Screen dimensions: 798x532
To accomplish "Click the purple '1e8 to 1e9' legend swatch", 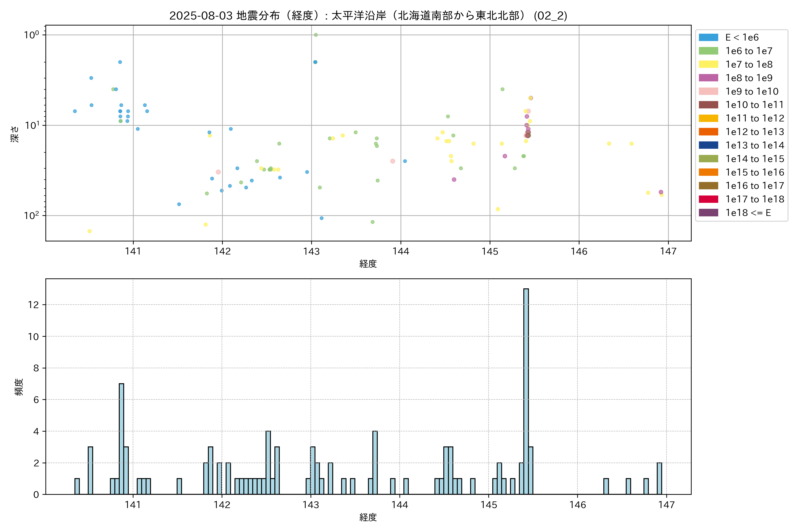I will pos(708,78).
